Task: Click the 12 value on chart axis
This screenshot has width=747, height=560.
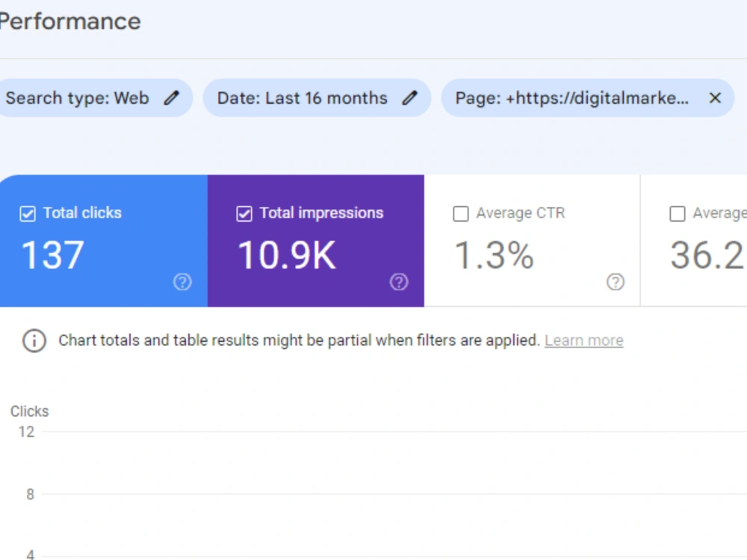Action: click(27, 432)
